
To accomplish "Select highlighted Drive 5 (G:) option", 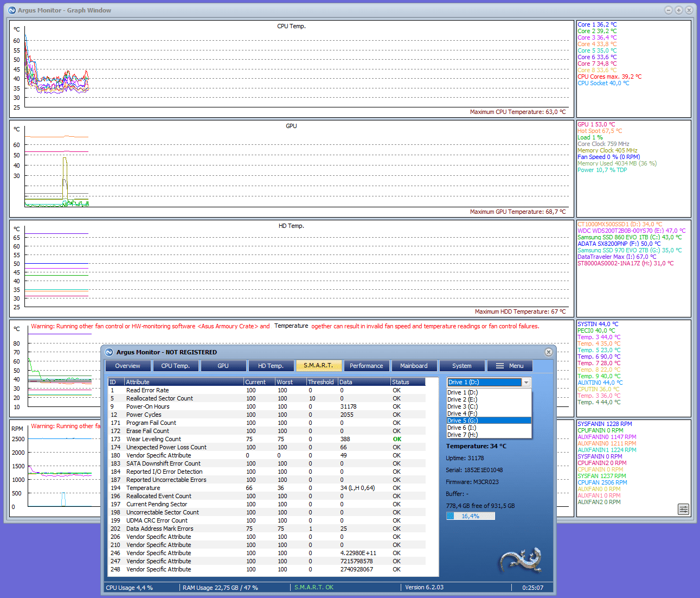I will click(x=489, y=421).
